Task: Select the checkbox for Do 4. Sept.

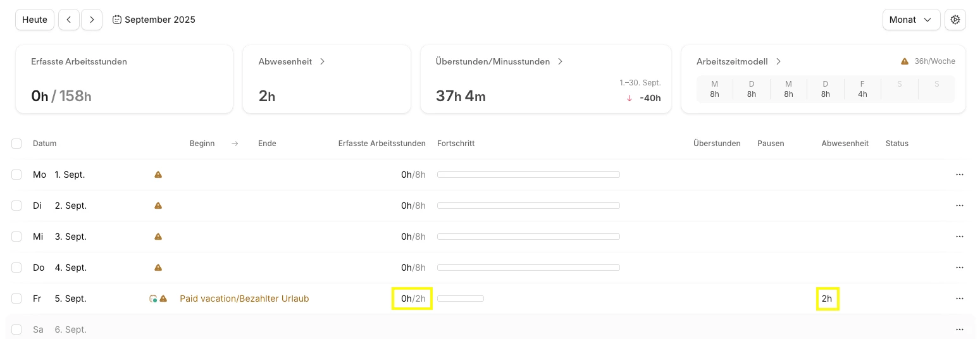Action: (x=16, y=268)
